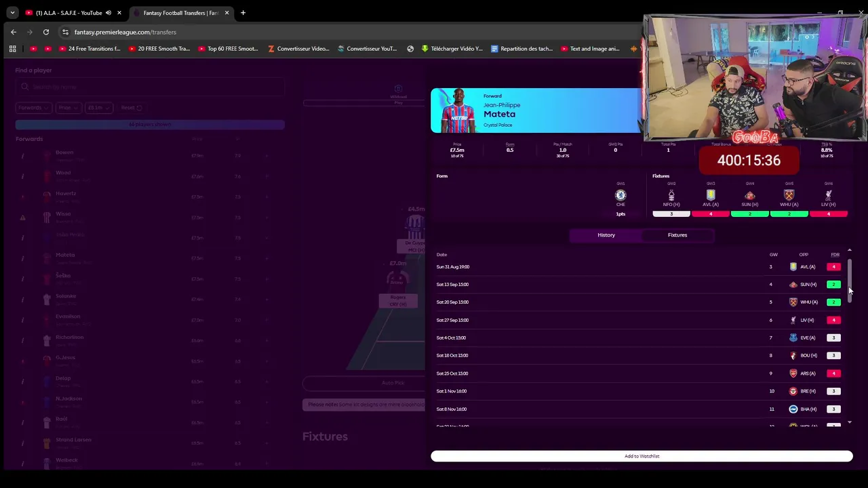Click the West Ham badge in GW 5 row
The width and height of the screenshot is (868, 488).
(793, 302)
